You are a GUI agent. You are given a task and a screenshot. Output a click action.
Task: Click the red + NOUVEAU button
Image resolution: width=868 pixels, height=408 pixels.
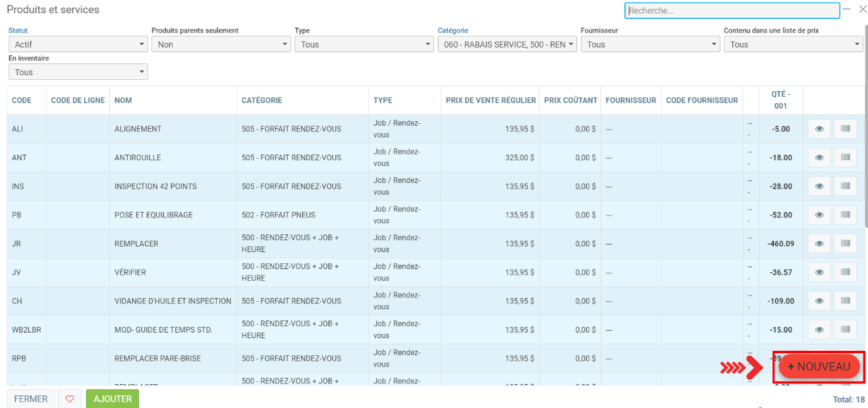(x=818, y=367)
